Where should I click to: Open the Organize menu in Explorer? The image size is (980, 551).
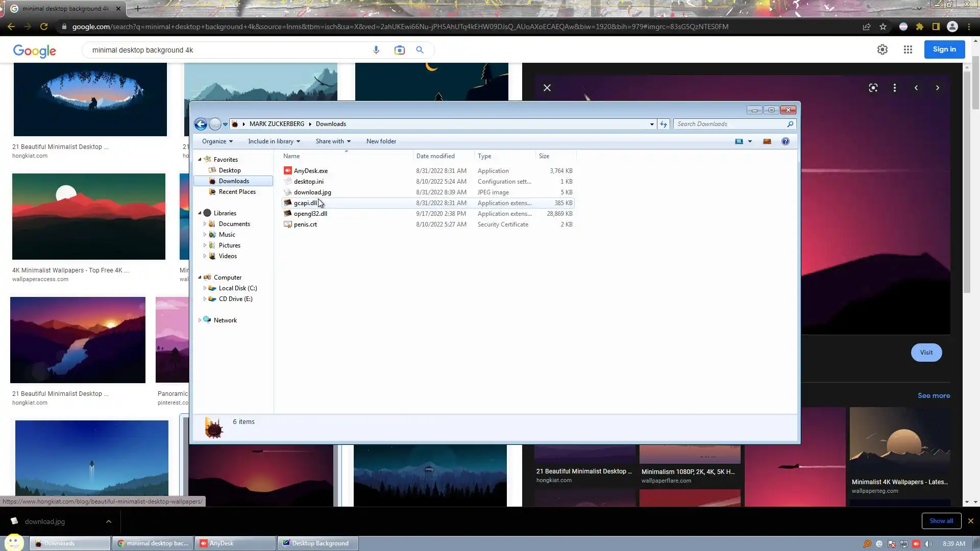click(x=217, y=141)
